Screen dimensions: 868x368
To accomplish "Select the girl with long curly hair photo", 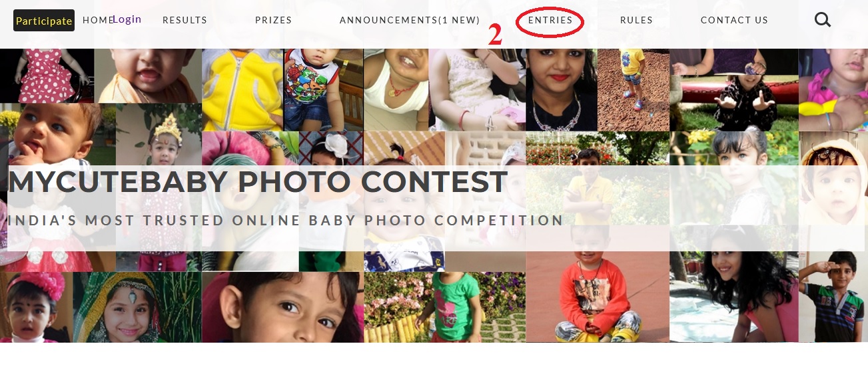I will click(734, 283).
